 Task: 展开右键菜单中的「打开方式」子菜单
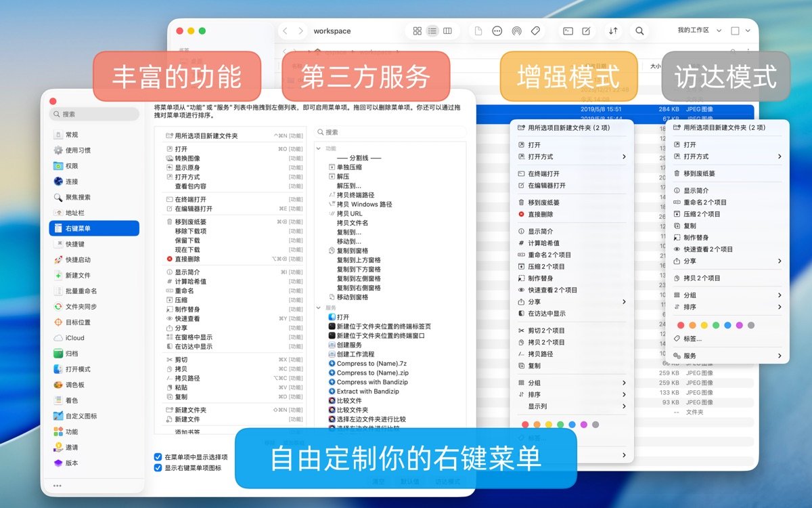pyautogui.click(x=555, y=157)
